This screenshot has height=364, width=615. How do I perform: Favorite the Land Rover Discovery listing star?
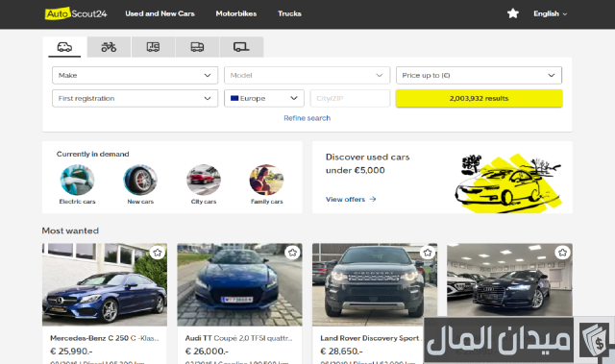pyautogui.click(x=428, y=253)
